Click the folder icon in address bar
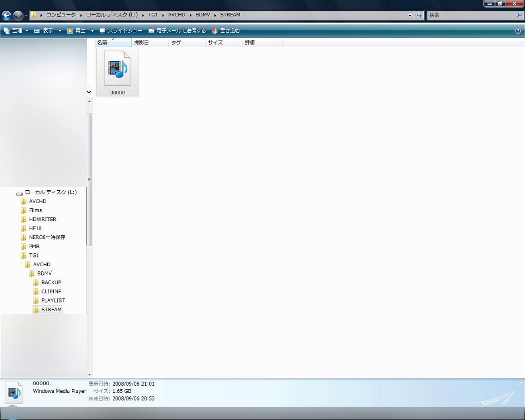 click(33, 15)
